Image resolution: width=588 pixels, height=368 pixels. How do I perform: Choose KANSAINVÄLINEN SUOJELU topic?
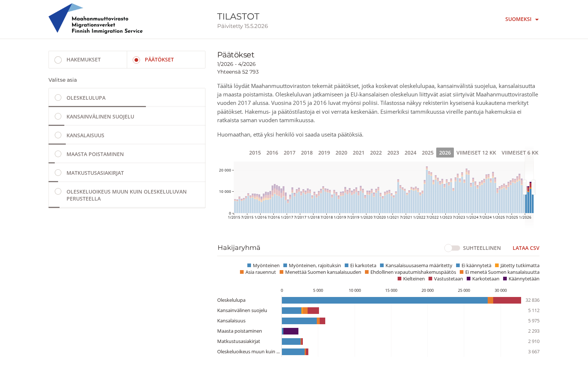[127, 116]
